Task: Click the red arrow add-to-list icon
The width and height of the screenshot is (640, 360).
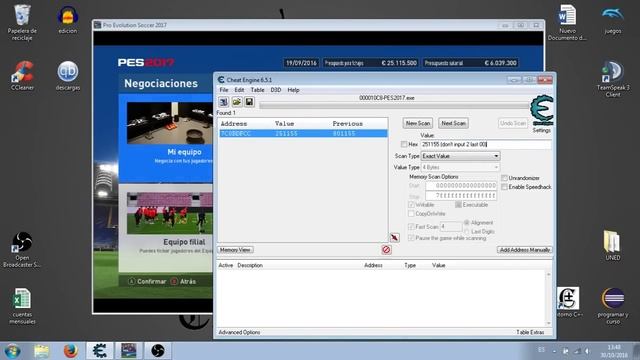Action: (394, 238)
